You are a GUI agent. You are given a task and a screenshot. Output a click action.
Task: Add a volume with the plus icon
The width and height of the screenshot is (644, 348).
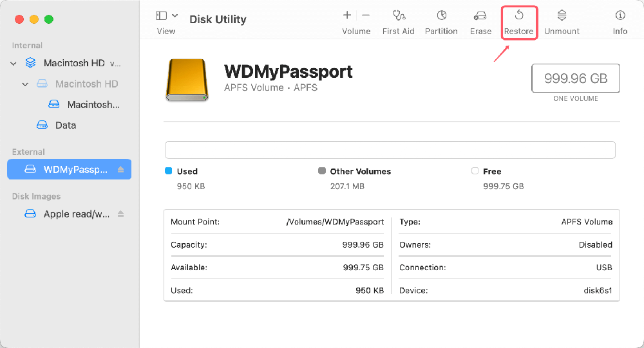tap(347, 15)
